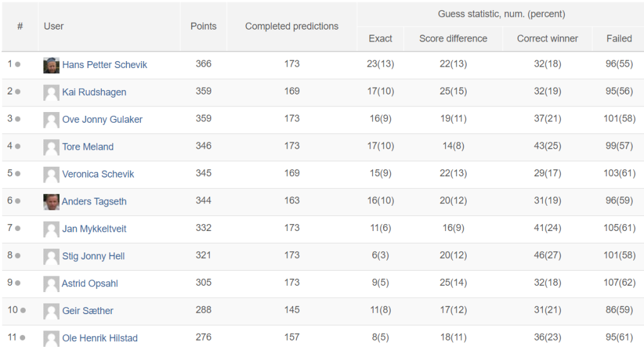Image resolution: width=644 pixels, height=350 pixels.
Task: Click Hans Petter Schevik's profile photo
Action: 52,65
